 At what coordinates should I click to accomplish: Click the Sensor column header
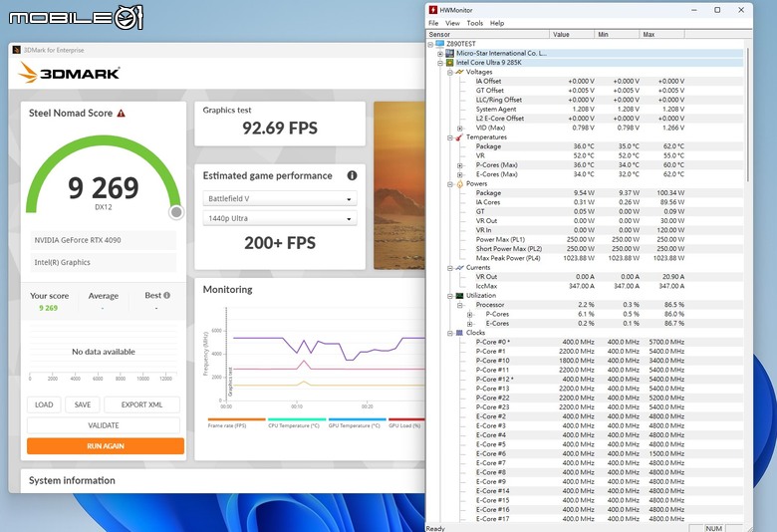click(x=488, y=34)
